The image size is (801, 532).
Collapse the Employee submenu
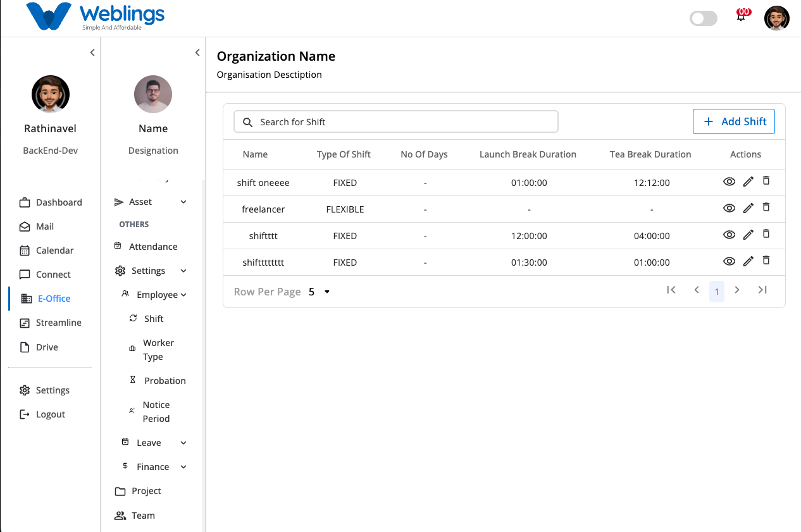[x=183, y=295]
